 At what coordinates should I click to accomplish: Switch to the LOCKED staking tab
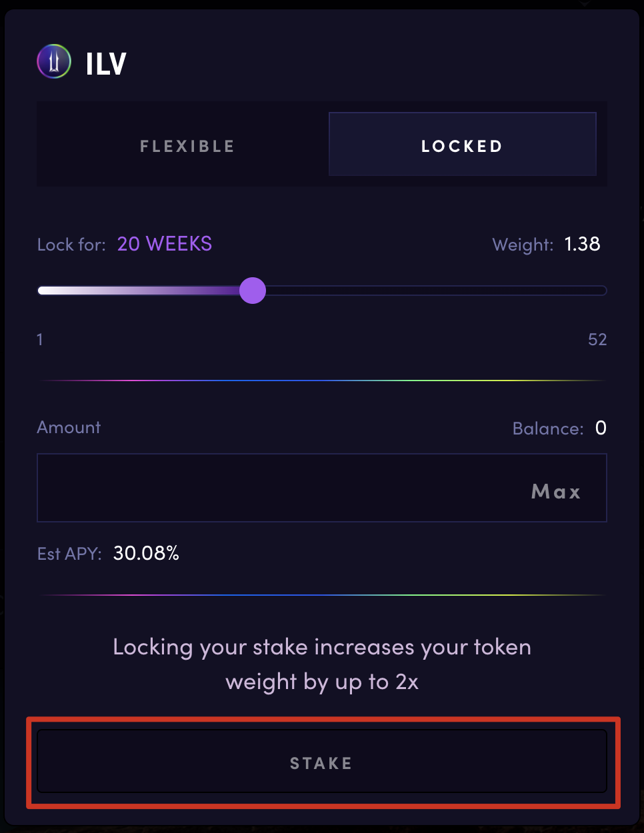[x=462, y=144]
